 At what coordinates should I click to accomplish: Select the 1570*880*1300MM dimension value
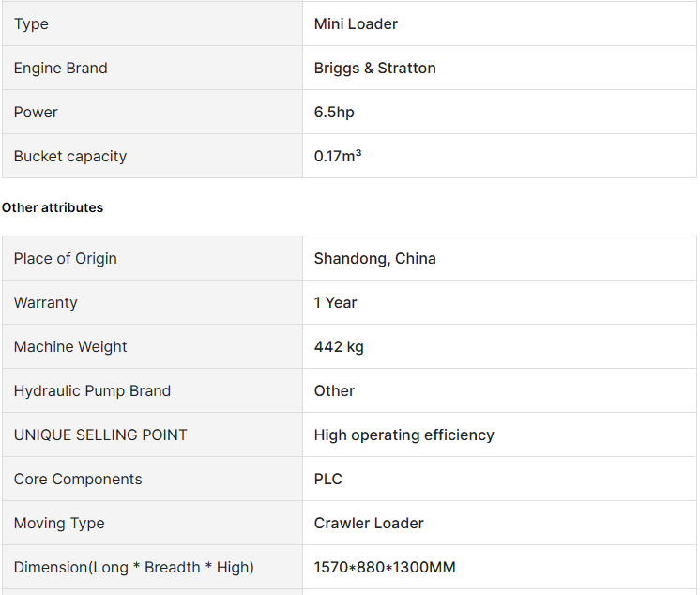tap(385, 568)
